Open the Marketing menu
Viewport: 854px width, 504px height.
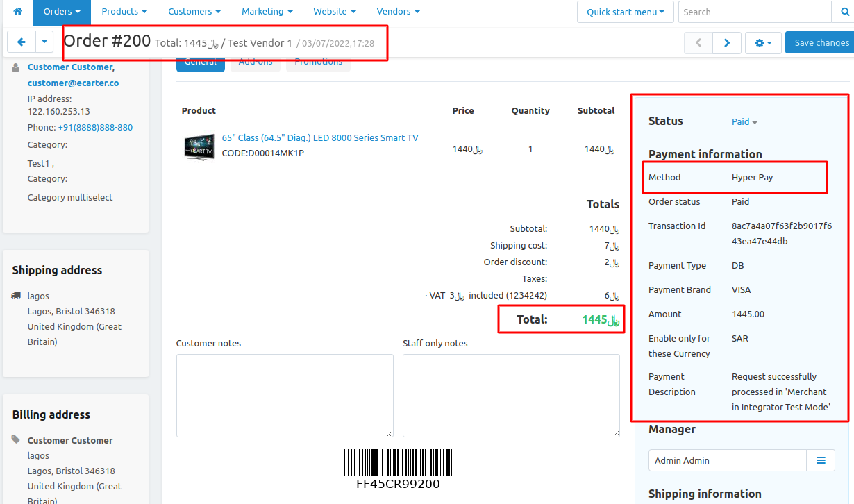(267, 12)
